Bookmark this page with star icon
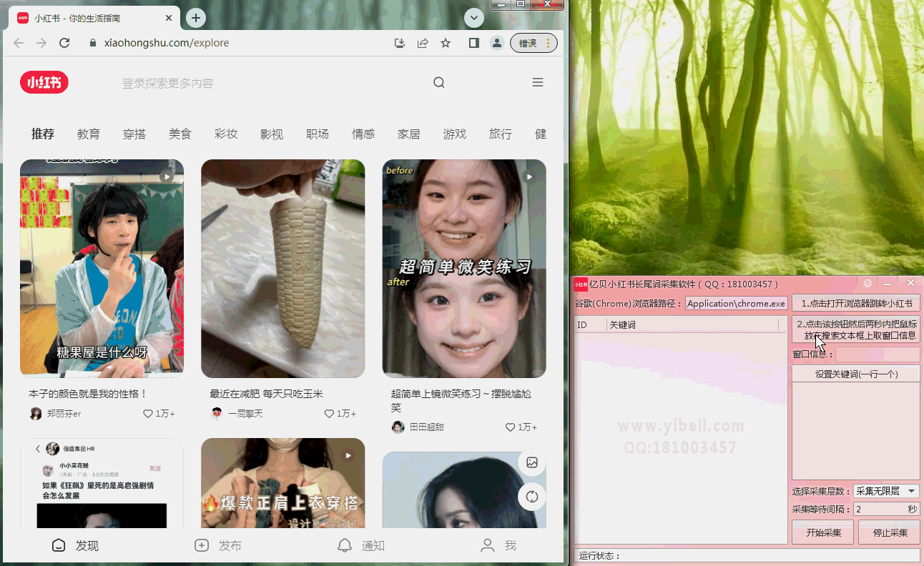This screenshot has height=566, width=924. tap(446, 43)
